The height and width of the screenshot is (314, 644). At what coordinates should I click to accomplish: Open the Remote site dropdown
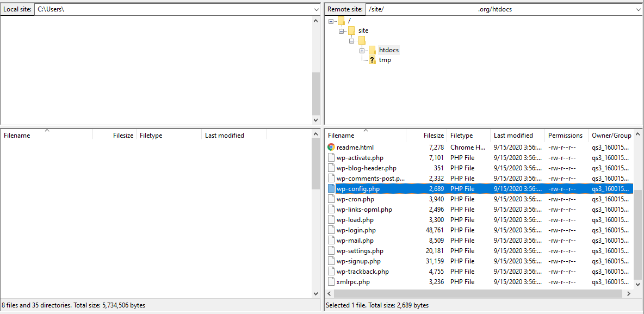(637, 9)
